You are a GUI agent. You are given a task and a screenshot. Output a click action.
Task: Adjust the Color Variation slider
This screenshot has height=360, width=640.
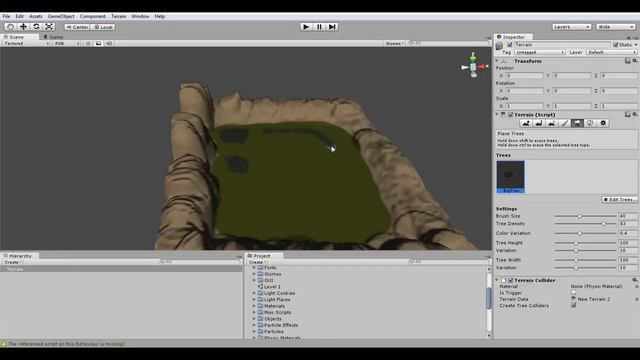(x=585, y=233)
